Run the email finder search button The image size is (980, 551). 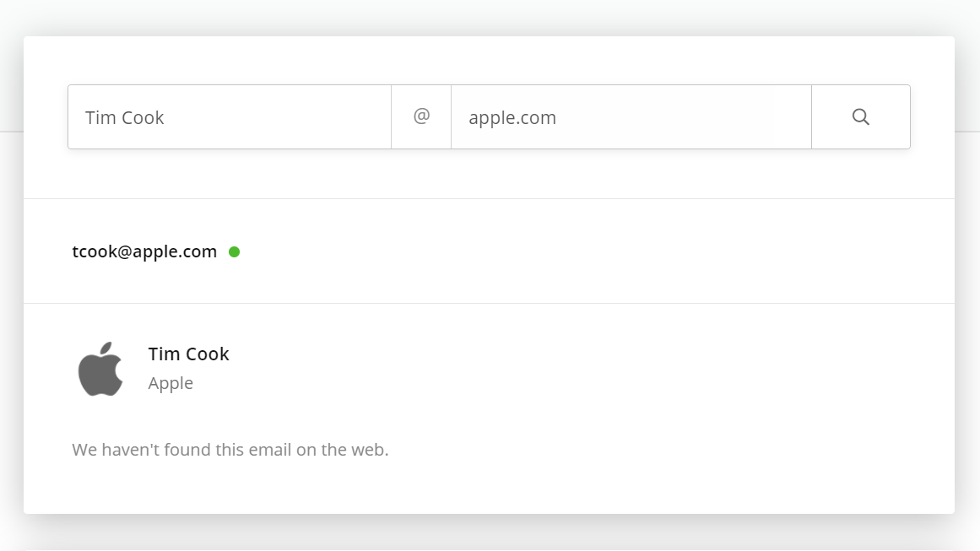[x=861, y=116]
